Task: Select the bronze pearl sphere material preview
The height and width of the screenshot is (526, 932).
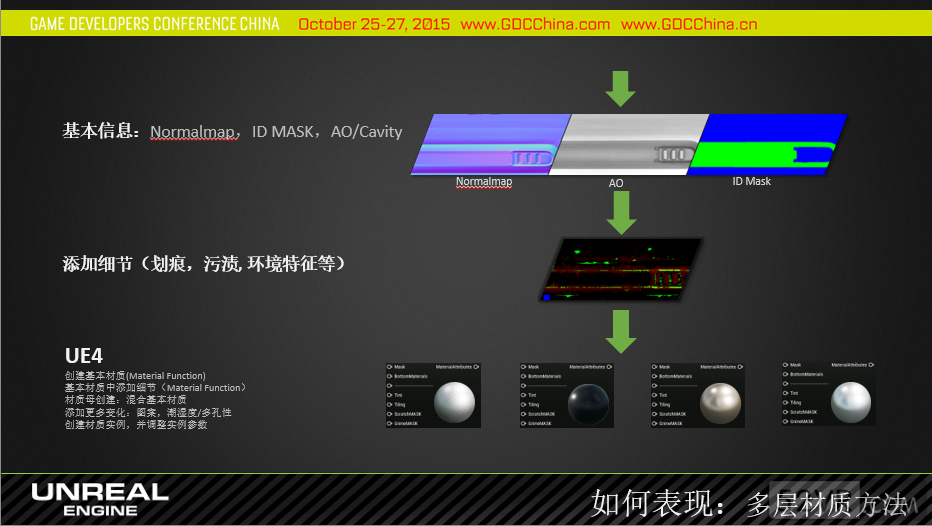Action: point(720,403)
